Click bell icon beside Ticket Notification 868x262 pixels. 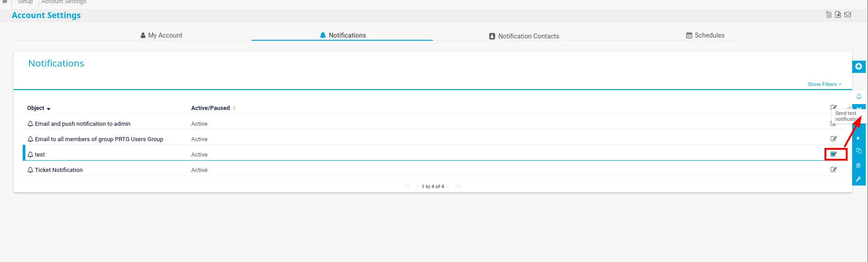(x=30, y=170)
